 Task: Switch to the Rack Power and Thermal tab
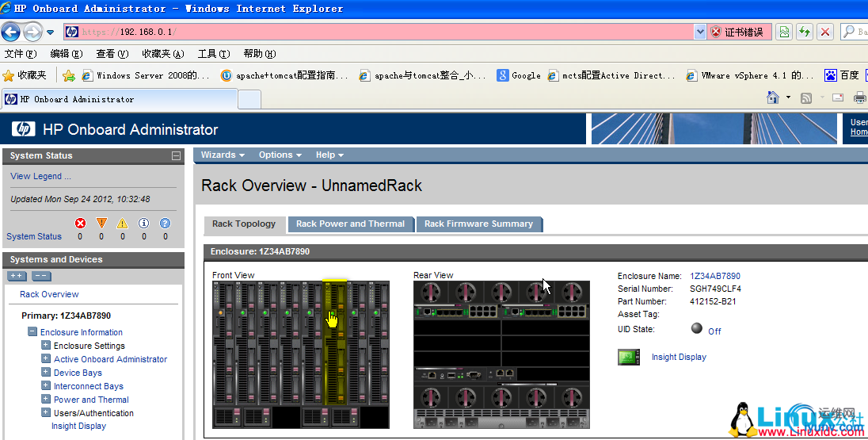coord(350,224)
